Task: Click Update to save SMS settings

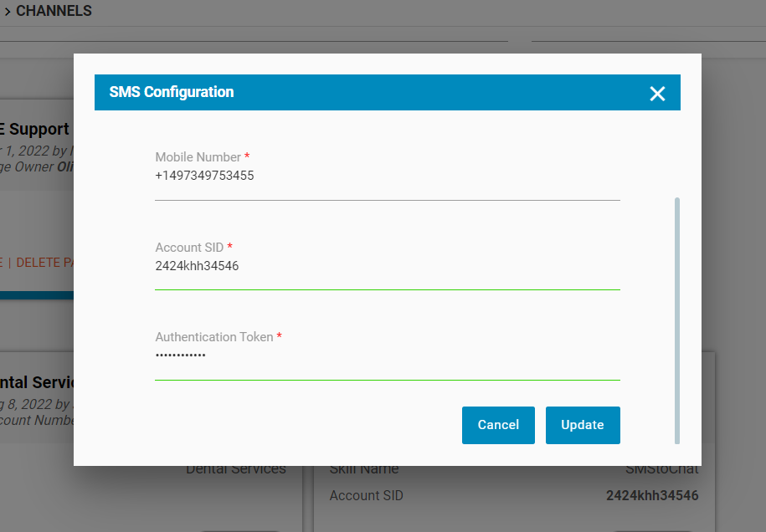Action: point(582,425)
